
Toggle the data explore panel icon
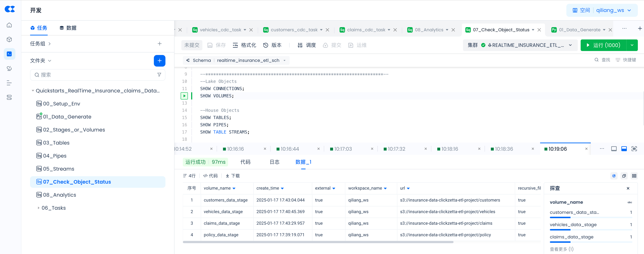click(614, 176)
